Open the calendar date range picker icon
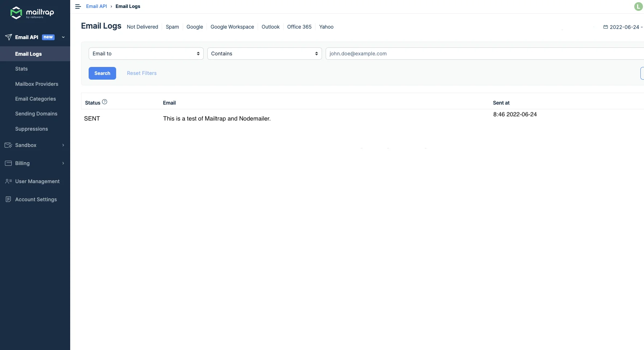644x350 pixels. 605,27
